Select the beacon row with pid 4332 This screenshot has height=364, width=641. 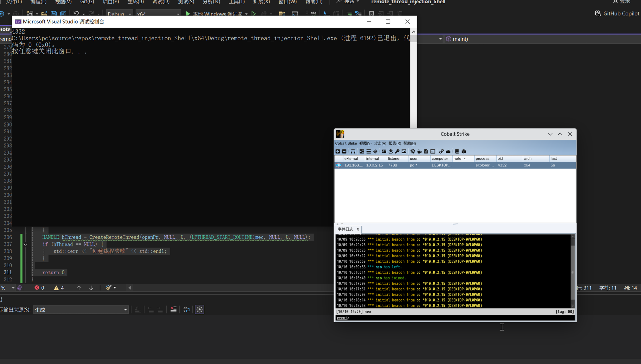tap(455, 165)
